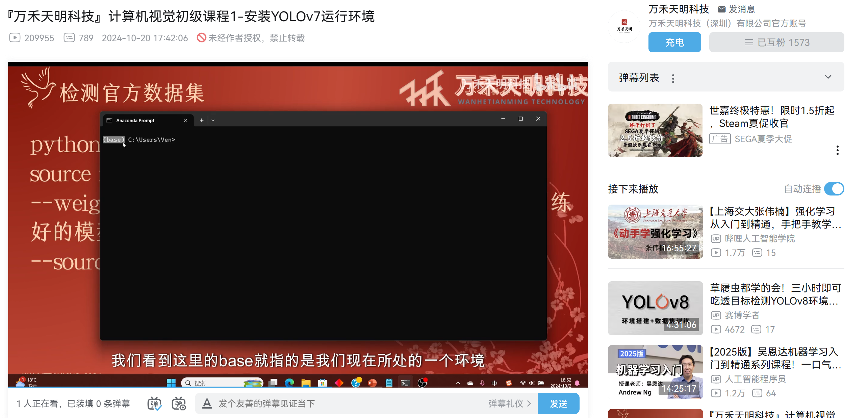Click the OneDrive cloud tray icon
This screenshot has height=418, width=868.
(470, 383)
